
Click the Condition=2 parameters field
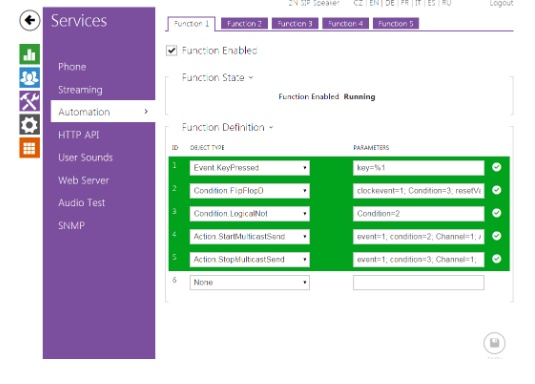pos(419,214)
